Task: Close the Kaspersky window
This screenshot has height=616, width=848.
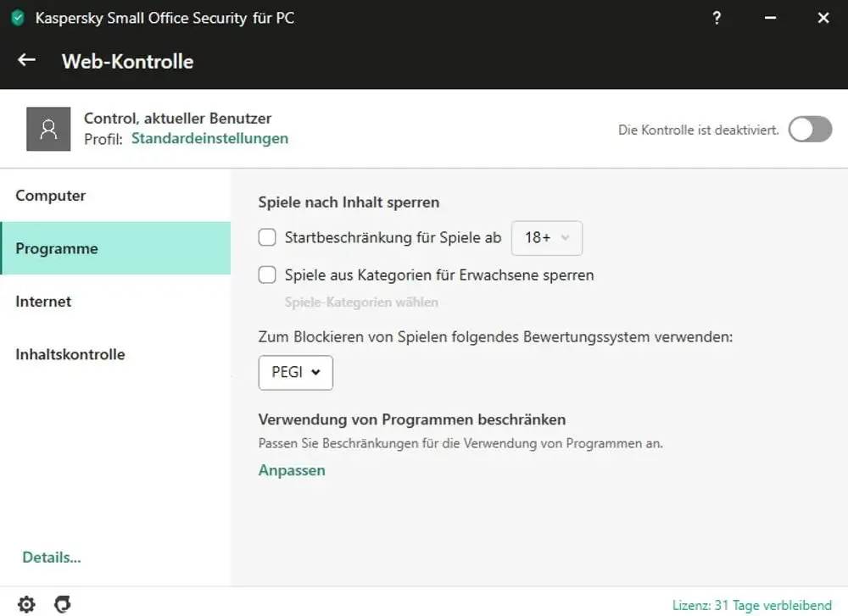Action: pyautogui.click(x=823, y=18)
